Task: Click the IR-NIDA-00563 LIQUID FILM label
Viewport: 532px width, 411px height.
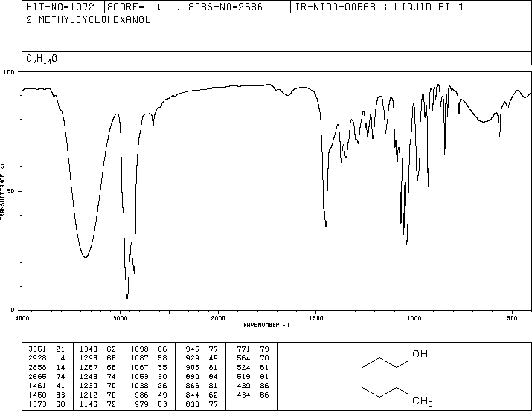Action: (378, 7)
